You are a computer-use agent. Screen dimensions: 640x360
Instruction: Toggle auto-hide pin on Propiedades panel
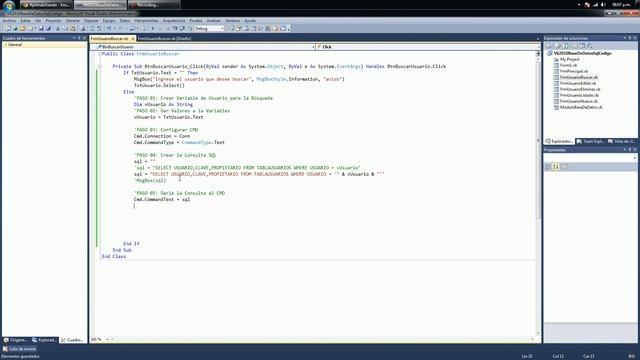pos(630,150)
